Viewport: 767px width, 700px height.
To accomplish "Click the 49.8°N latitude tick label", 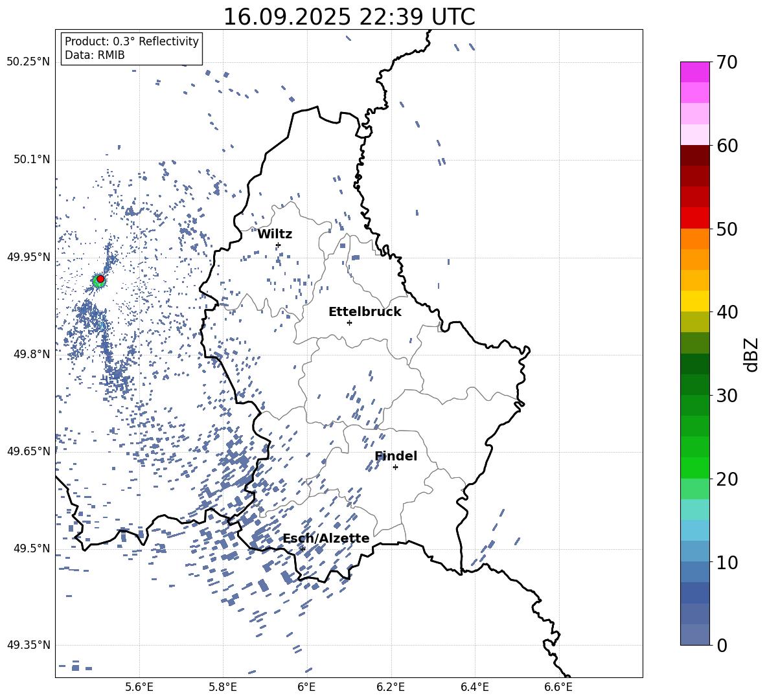I will [31, 354].
